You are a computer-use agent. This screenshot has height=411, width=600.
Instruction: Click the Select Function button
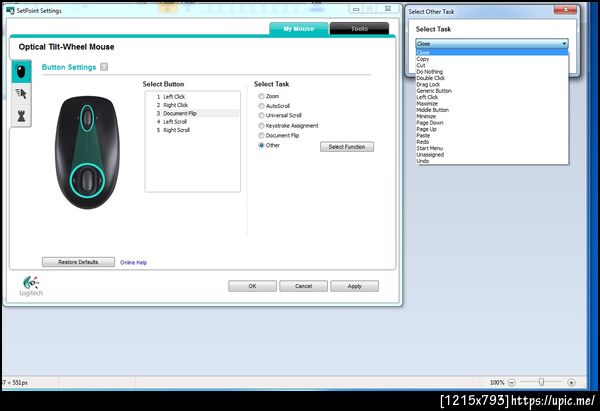tap(347, 147)
